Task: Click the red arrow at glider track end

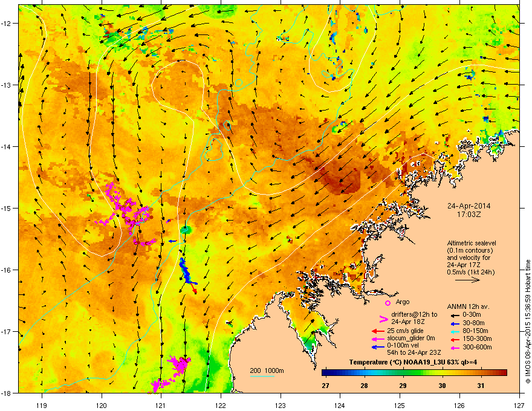Action: click(193, 288)
